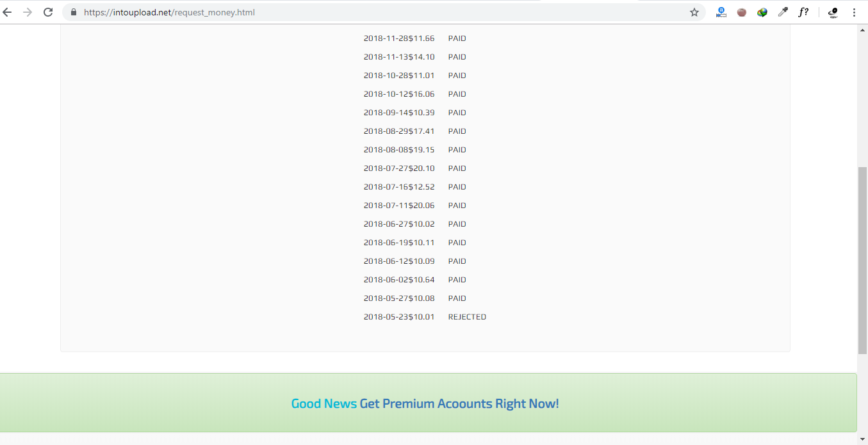Click the tomato-shaped Pomodoro timer extension
The image size is (868, 445).
point(742,12)
